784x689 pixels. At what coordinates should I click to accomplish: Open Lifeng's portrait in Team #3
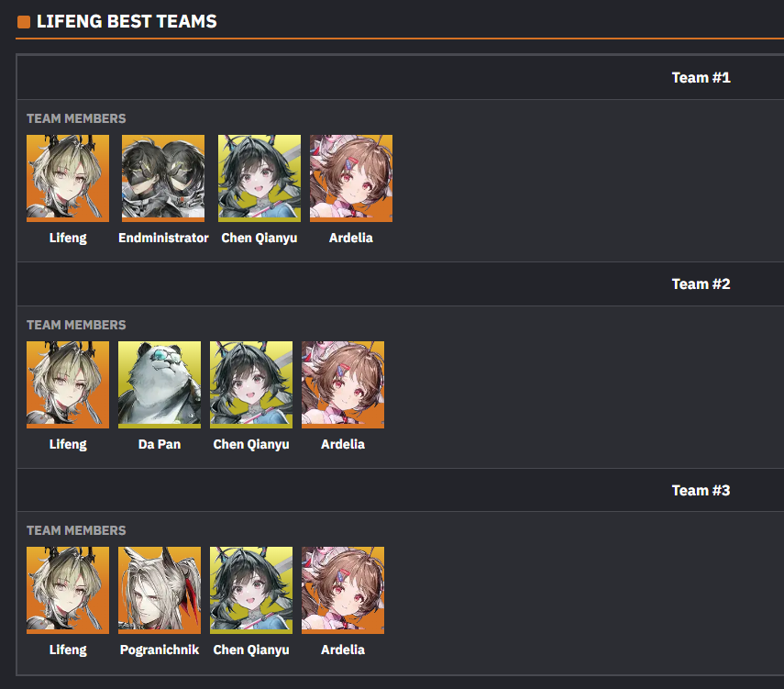click(68, 590)
